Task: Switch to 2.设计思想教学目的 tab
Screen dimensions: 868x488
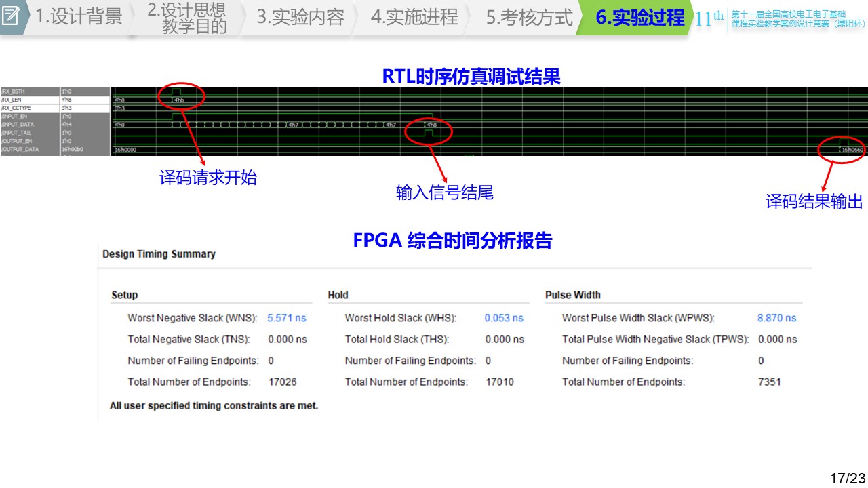Action: click(x=186, y=18)
